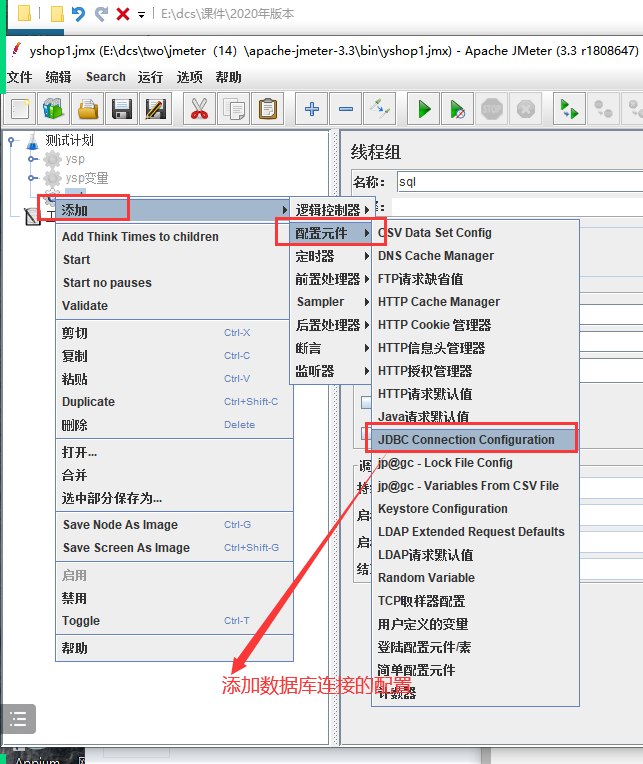Open the Sampler submenu
The height and width of the screenshot is (764, 643).
pos(332,302)
